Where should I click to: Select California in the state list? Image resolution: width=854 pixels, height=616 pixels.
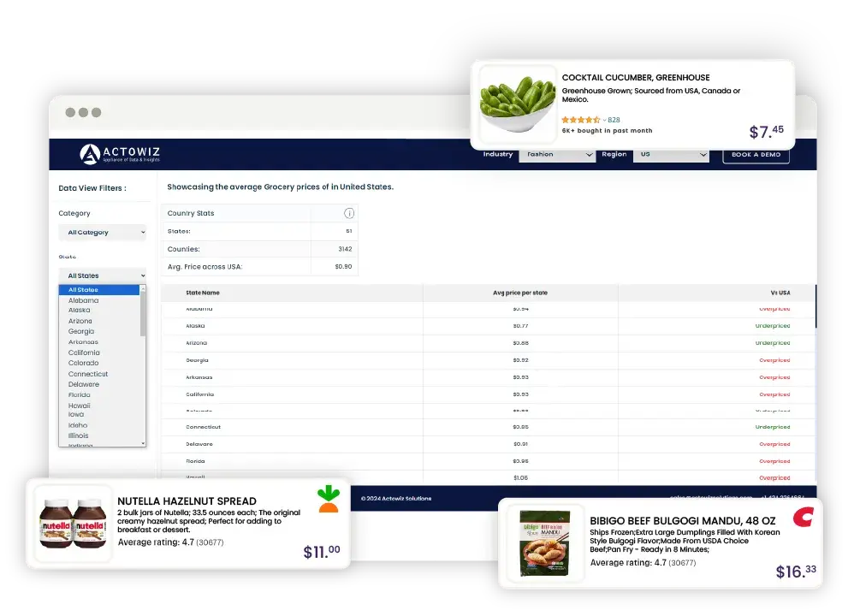point(84,352)
